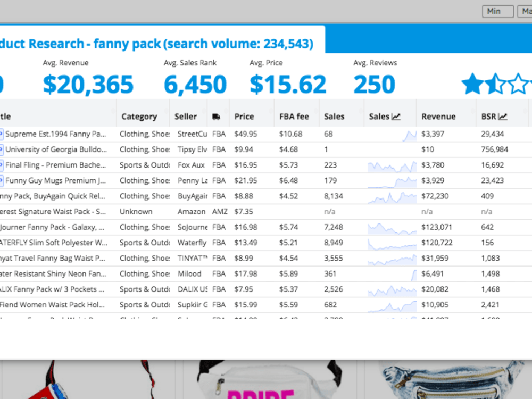Click the Avg. Revenue $20,365 figure
The width and height of the screenshot is (532, 399).
click(88, 85)
